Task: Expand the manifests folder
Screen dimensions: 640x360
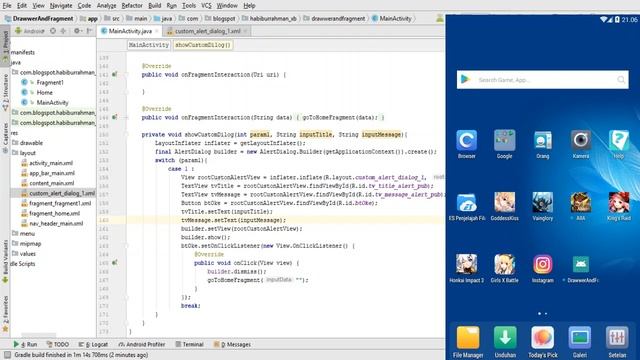Action: (23, 52)
